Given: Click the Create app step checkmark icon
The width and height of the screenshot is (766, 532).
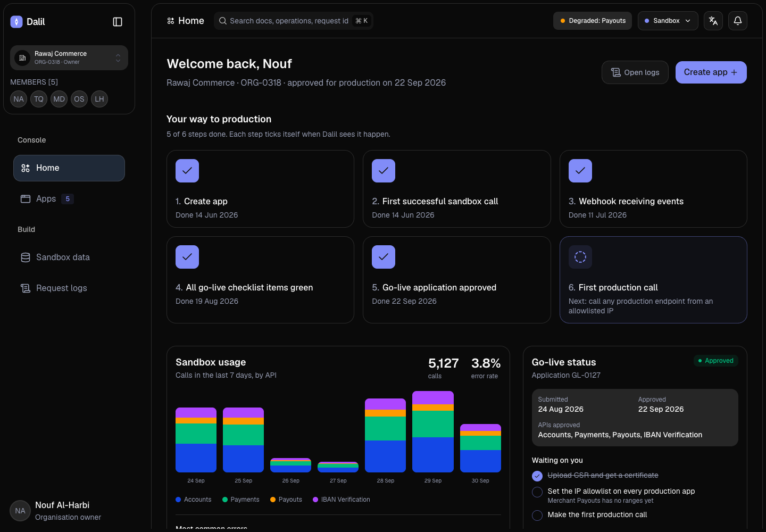Looking at the screenshot, I should tap(187, 171).
